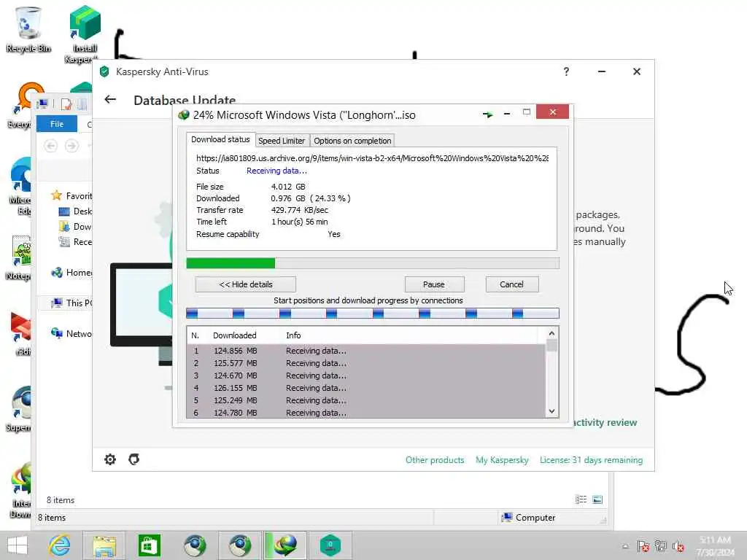Show hidden system tray icons
The image size is (747, 560).
(625, 546)
